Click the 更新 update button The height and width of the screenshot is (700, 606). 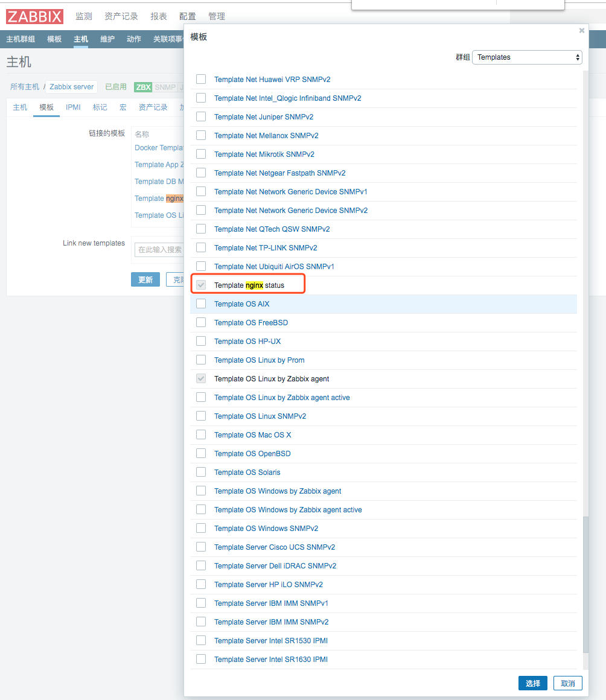click(145, 279)
